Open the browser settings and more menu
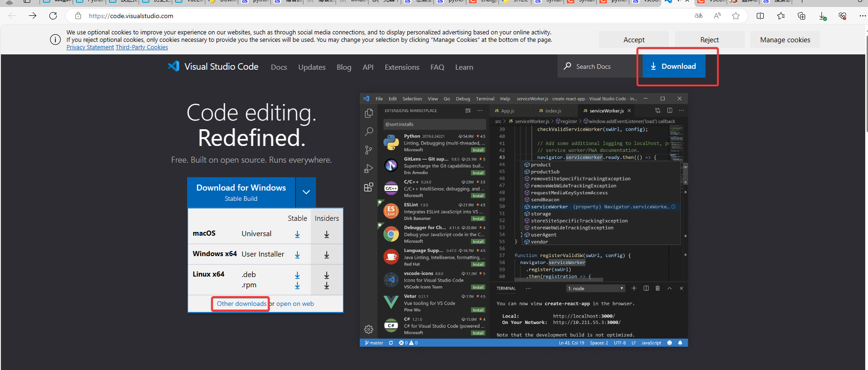Screen dimensions: 868x370 tap(862, 16)
